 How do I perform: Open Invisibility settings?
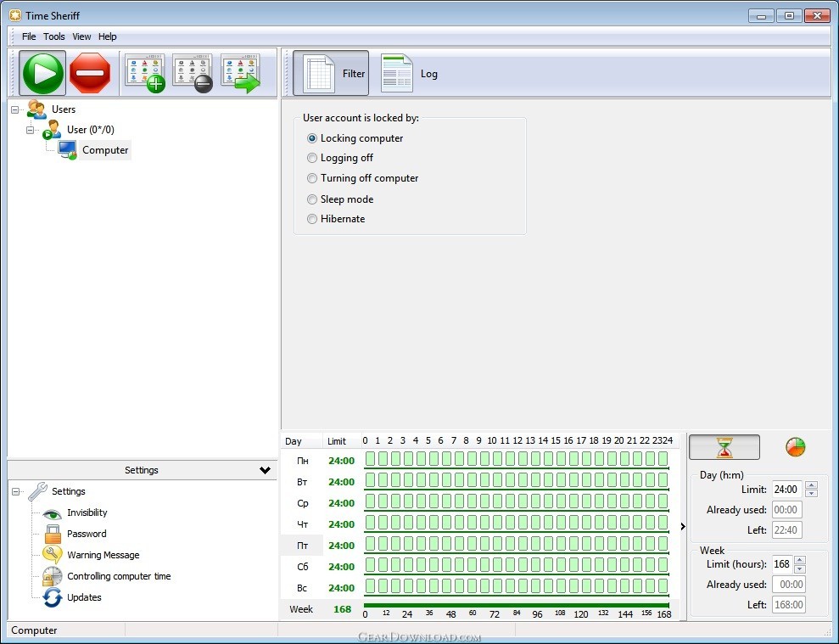87,512
